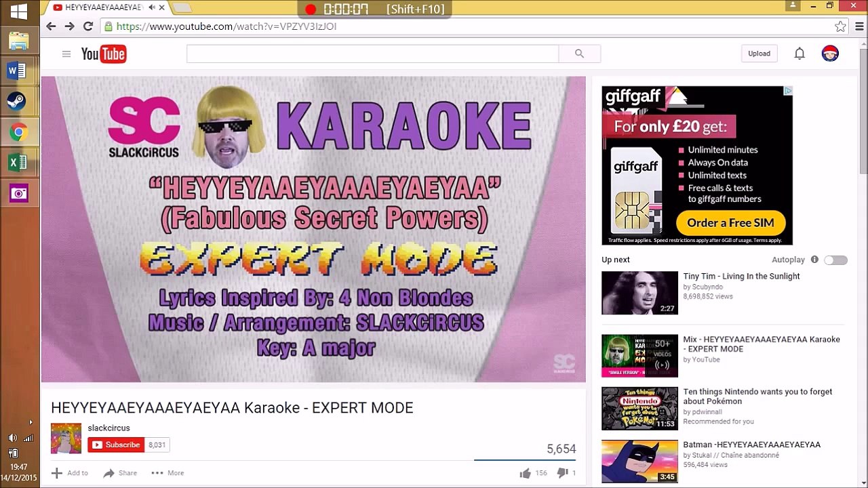
Task: Go forward in browser history
Action: pyautogui.click(x=69, y=26)
